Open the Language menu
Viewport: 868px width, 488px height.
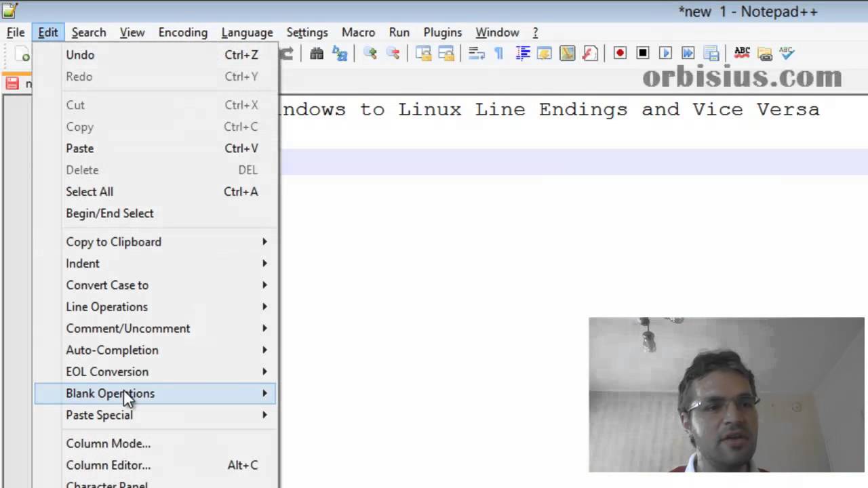pyautogui.click(x=247, y=33)
